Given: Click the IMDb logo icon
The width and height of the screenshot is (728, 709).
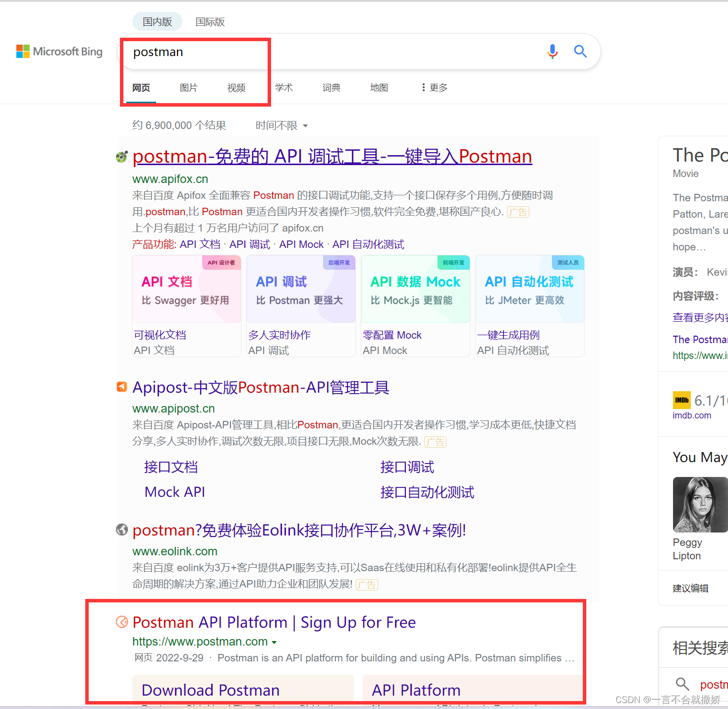Looking at the screenshot, I should pos(681,400).
